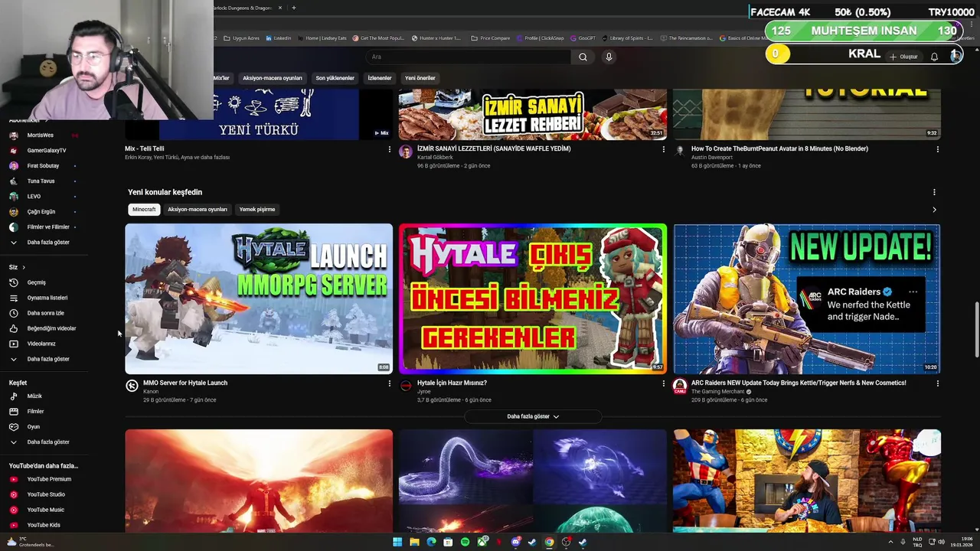This screenshot has height=551, width=980.
Task: Open more options for Yeni konular keşfedin
Action: pos(934,192)
